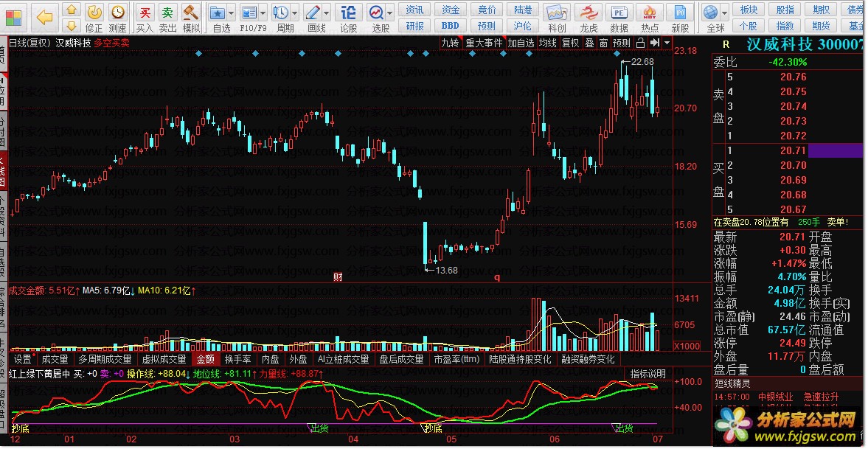Open the 选股 stock screener icon

tap(377, 13)
